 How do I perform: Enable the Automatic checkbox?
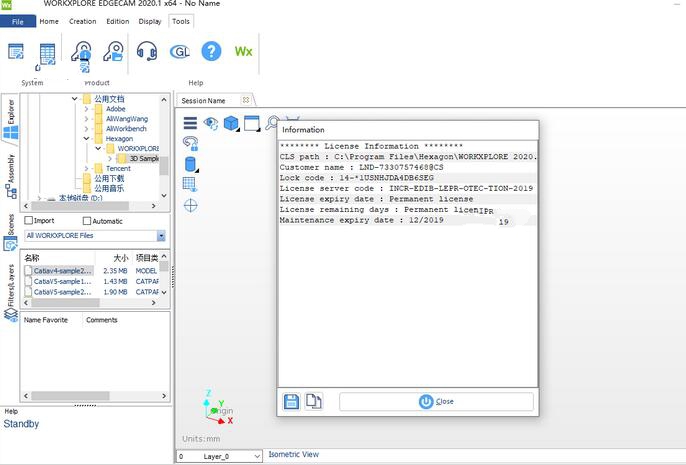87,221
